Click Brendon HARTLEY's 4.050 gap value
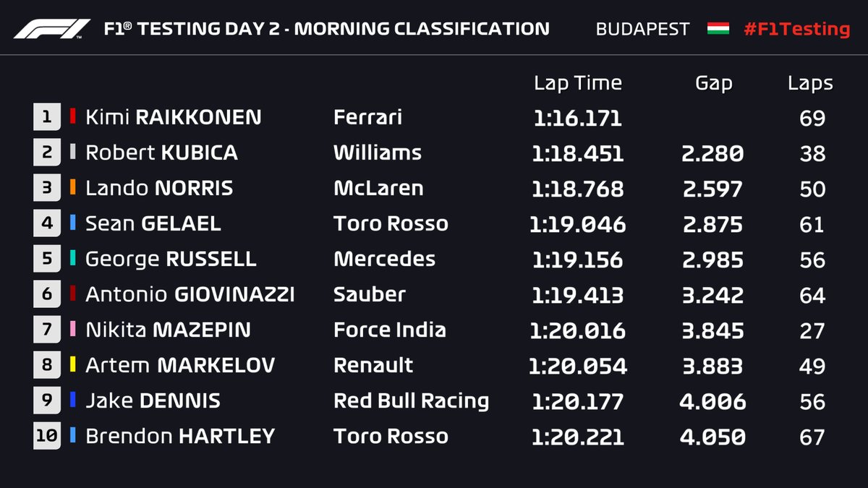The width and height of the screenshot is (868, 488). tap(712, 437)
